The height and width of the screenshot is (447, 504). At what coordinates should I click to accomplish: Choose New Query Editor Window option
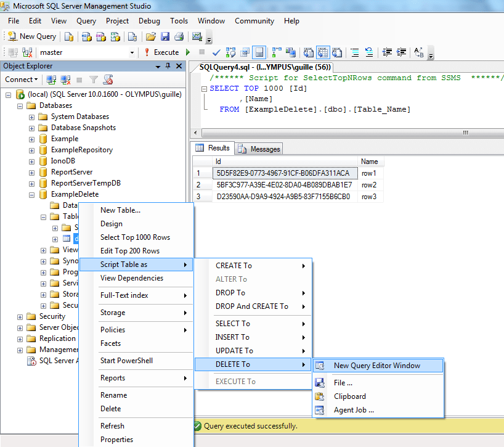377,366
